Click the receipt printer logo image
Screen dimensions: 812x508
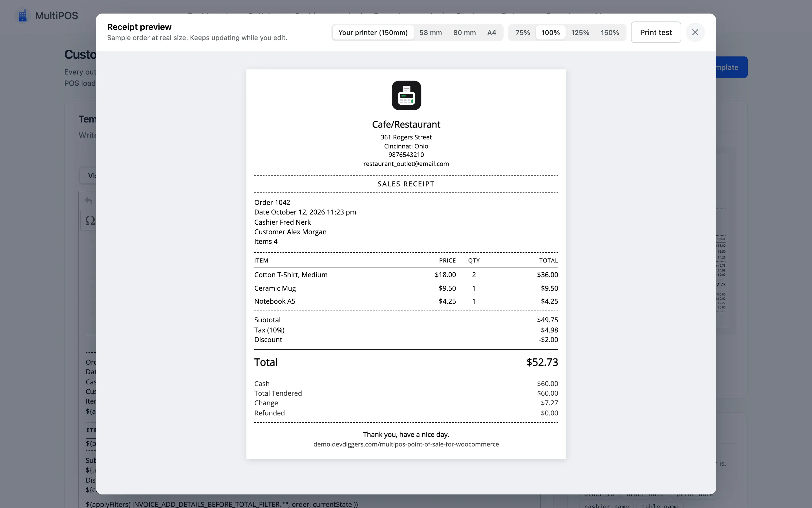[406, 95]
